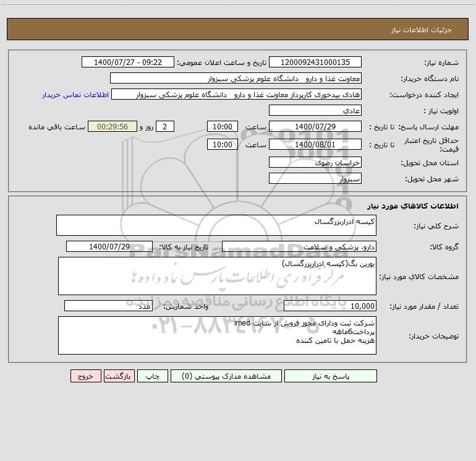The image size is (476, 461).
Task: Open اطلاعات تماس خریدار link
Action: [x=75, y=95]
